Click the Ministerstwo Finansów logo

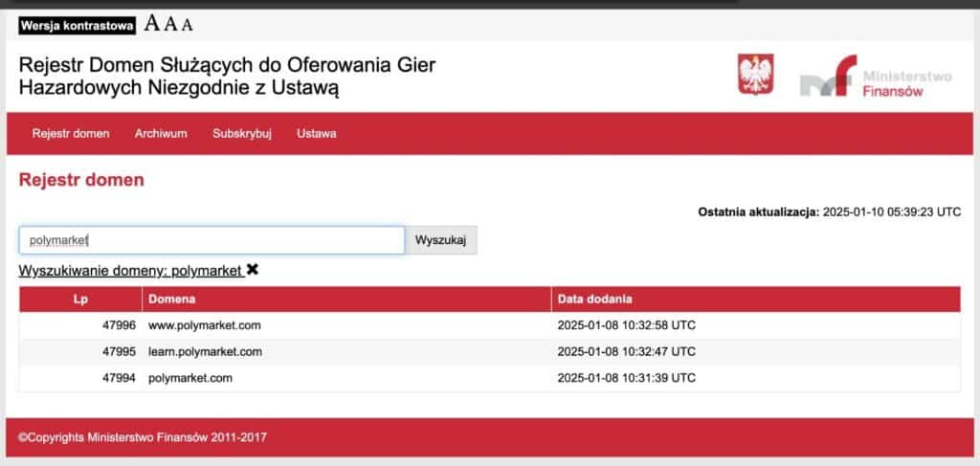pos(877,76)
